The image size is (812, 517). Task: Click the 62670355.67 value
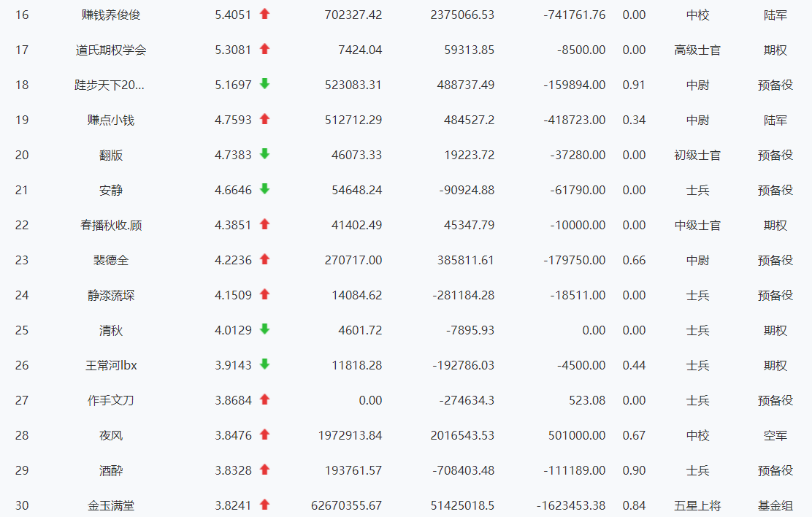(346, 505)
